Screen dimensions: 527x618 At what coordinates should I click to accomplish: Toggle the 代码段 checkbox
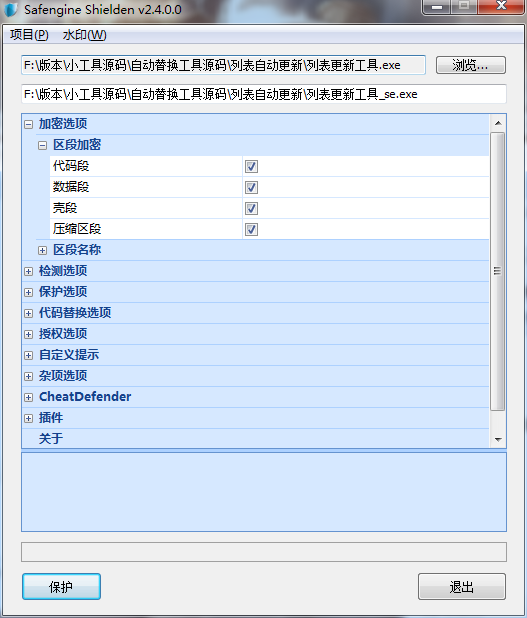tap(251, 166)
